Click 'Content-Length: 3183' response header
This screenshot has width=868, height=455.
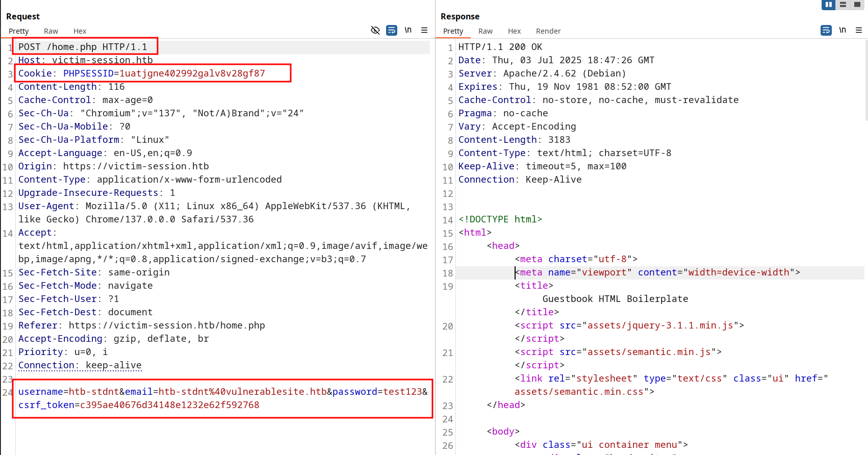515,140
